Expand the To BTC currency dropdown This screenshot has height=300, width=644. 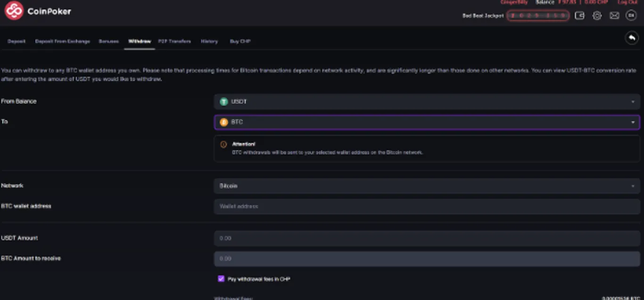coord(427,122)
